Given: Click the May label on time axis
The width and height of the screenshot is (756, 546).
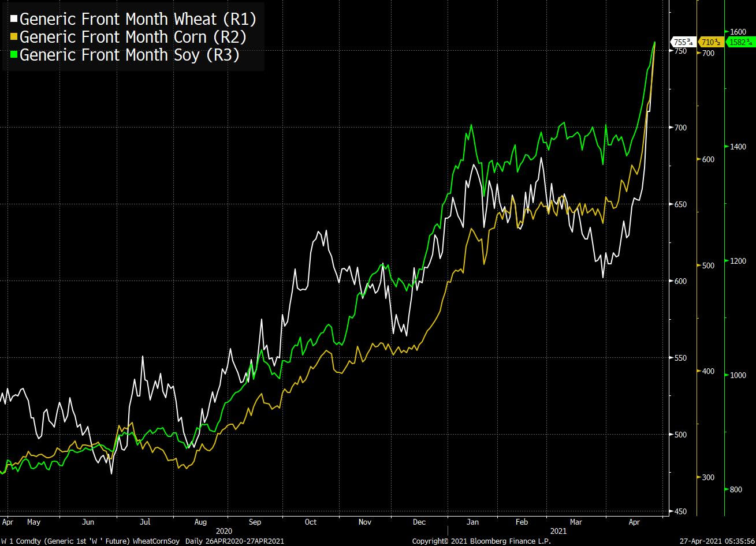Looking at the screenshot, I should (34, 522).
